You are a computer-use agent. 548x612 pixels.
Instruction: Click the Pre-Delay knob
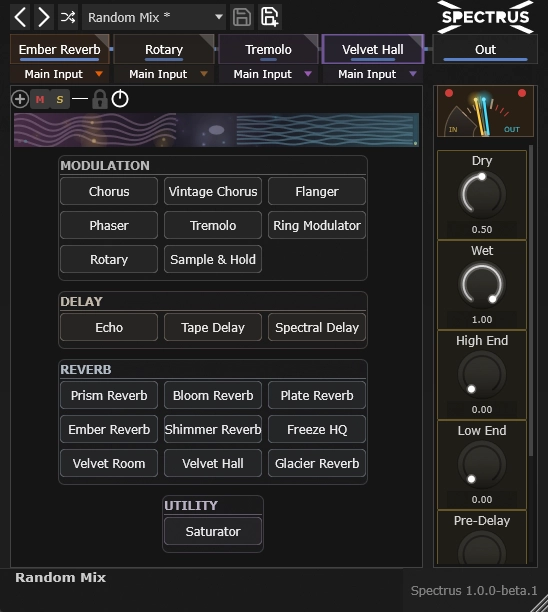tap(482, 548)
